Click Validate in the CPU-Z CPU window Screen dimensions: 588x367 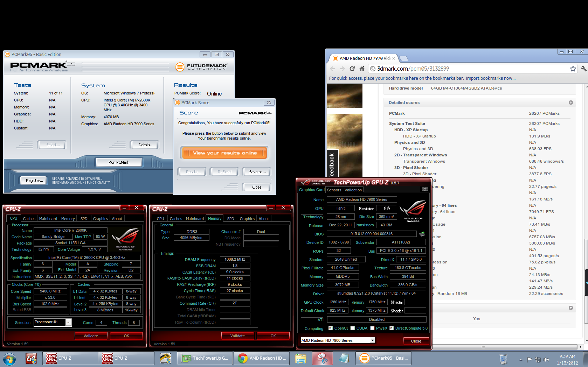91,336
